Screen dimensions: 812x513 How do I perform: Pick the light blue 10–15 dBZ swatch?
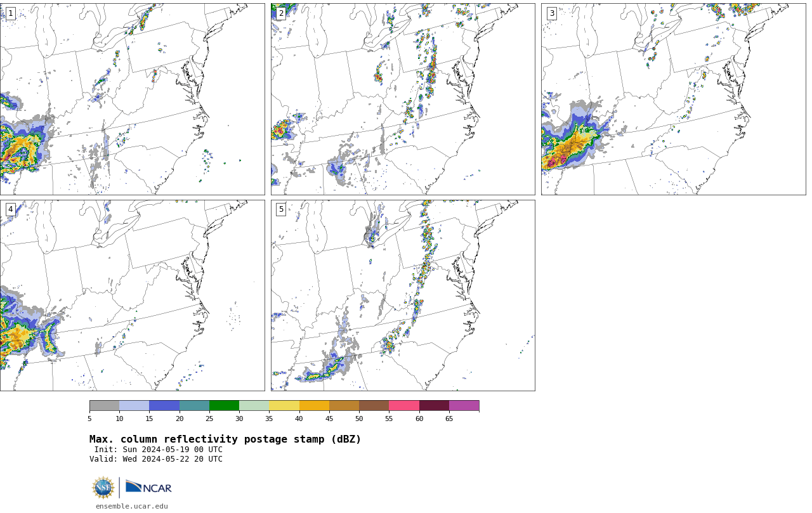[134, 406]
